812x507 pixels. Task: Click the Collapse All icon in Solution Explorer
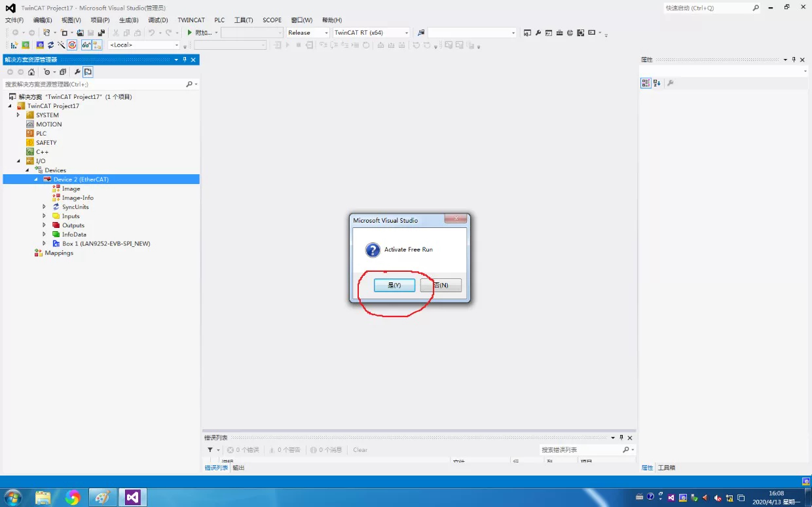(63, 72)
